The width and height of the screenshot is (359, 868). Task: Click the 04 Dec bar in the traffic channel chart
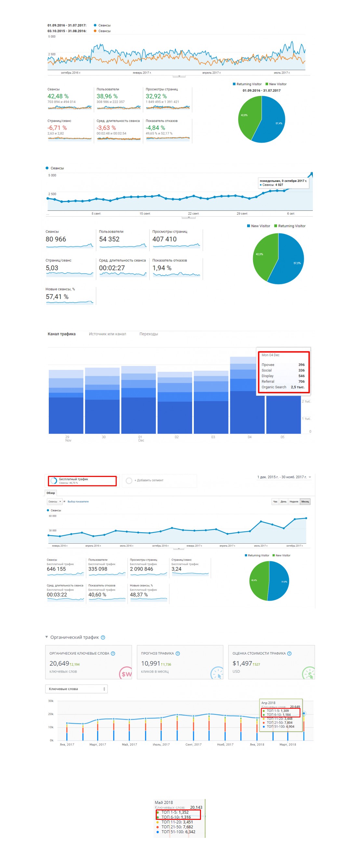point(247,395)
